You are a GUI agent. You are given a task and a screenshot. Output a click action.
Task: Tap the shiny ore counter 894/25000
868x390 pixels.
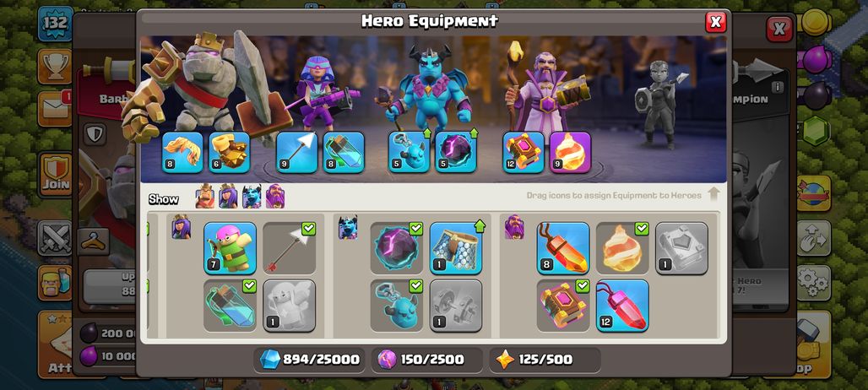click(309, 360)
